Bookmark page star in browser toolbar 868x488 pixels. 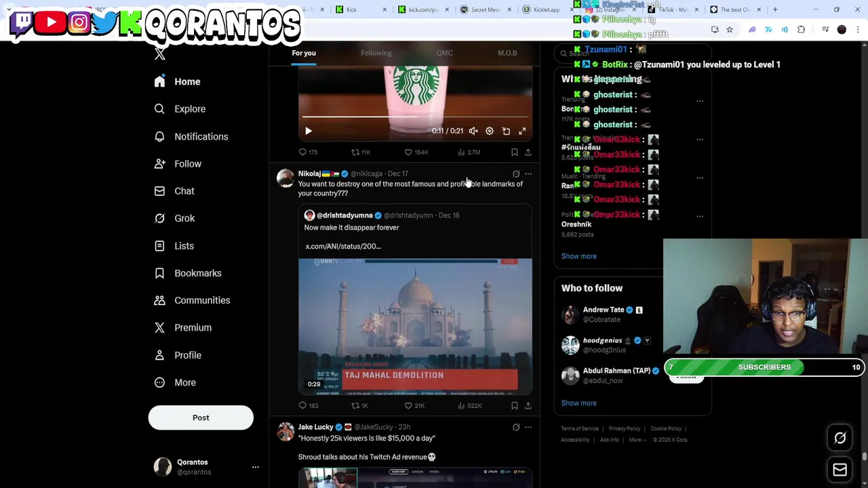[730, 30]
